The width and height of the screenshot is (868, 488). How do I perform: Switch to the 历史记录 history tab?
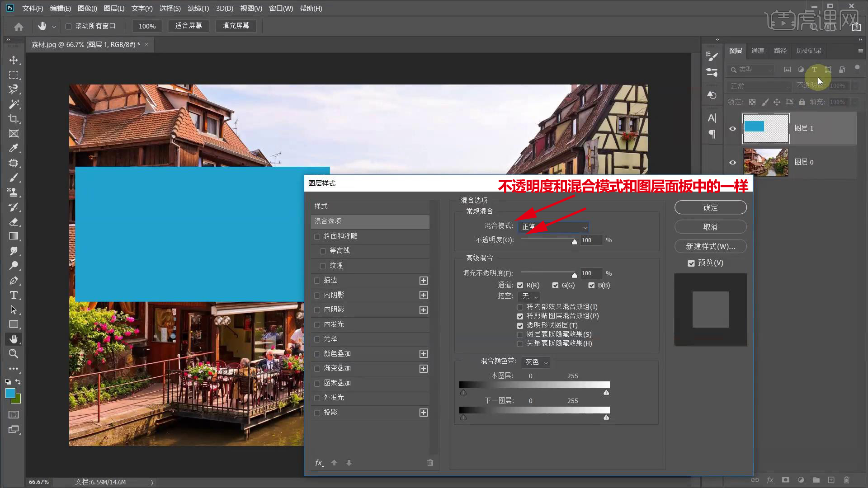[x=809, y=51]
